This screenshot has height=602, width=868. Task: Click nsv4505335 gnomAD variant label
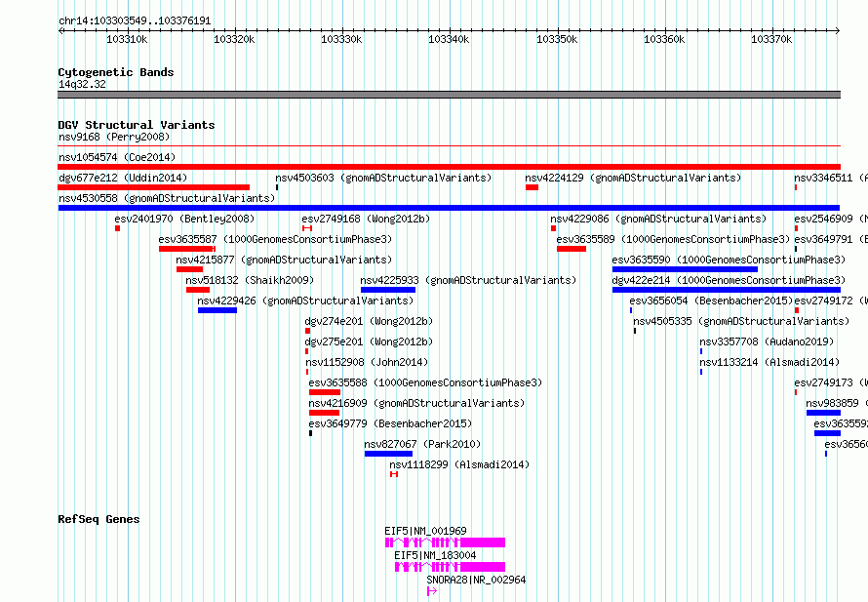click(x=741, y=321)
